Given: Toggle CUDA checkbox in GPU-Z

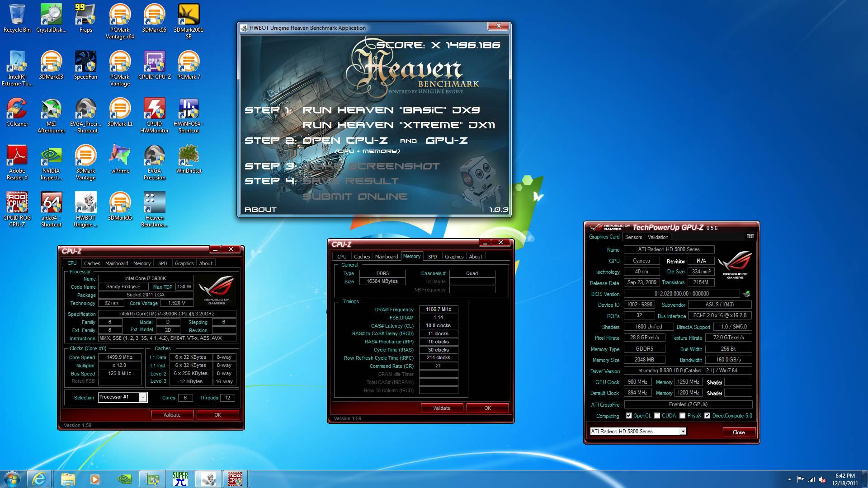Looking at the screenshot, I should (657, 416).
